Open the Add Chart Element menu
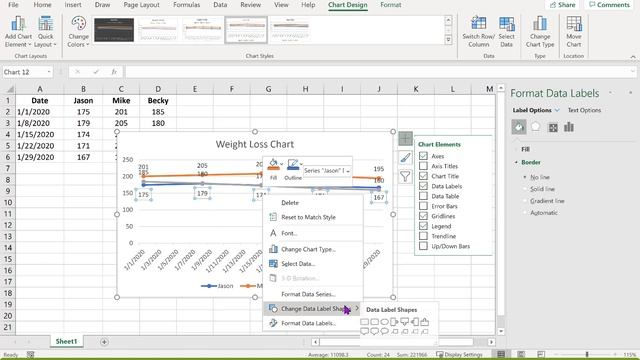 [x=18, y=32]
